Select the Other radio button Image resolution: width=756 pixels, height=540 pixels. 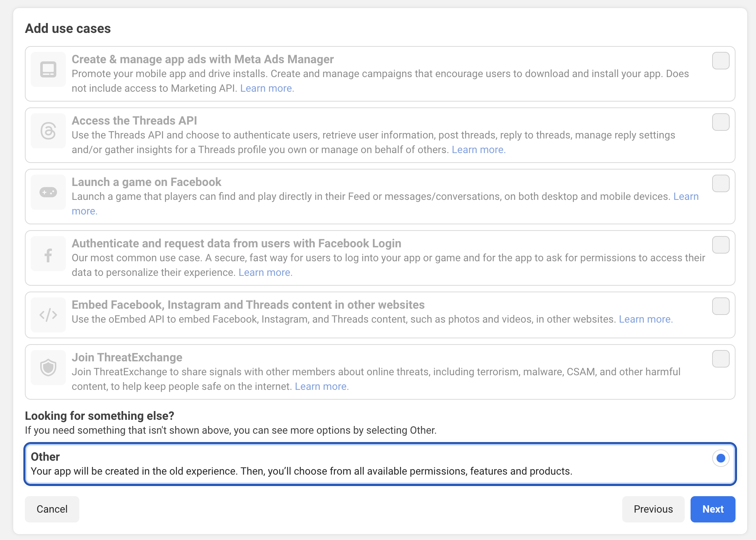tap(721, 458)
